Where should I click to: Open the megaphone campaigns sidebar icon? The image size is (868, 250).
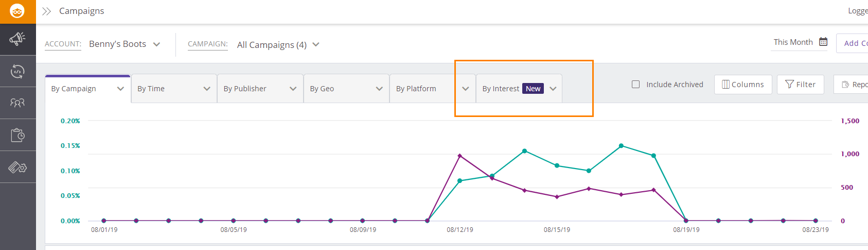point(17,39)
